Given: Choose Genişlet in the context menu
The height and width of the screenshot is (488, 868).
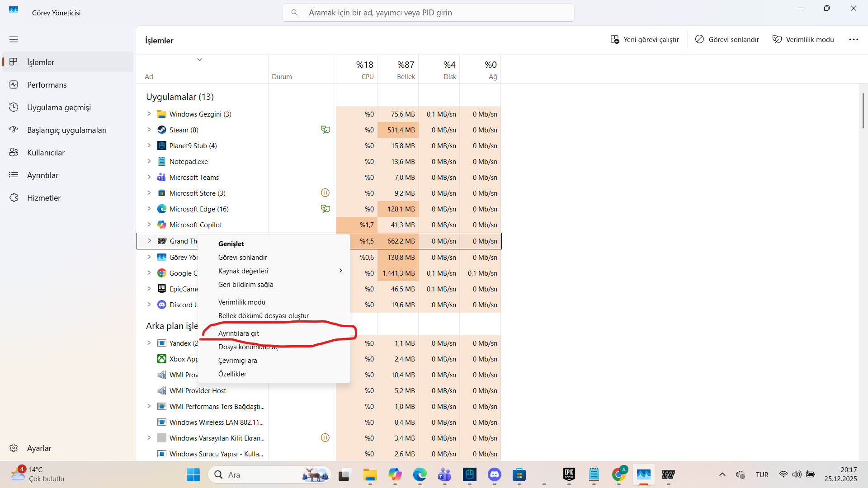Looking at the screenshot, I should pyautogui.click(x=274, y=244).
